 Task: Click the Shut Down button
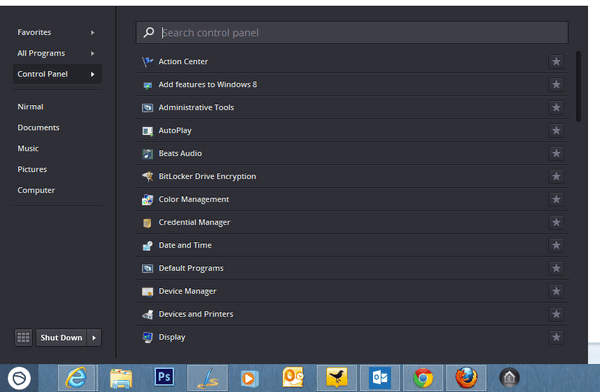[x=61, y=338]
